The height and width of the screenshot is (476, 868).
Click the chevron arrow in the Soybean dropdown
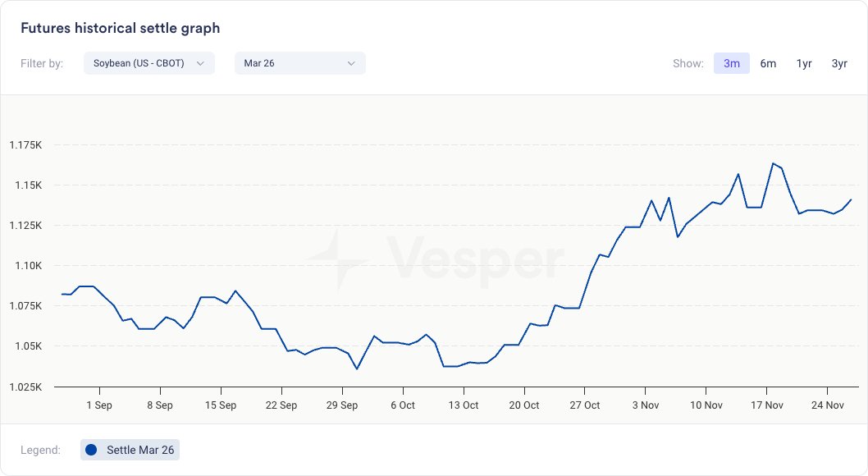point(200,63)
